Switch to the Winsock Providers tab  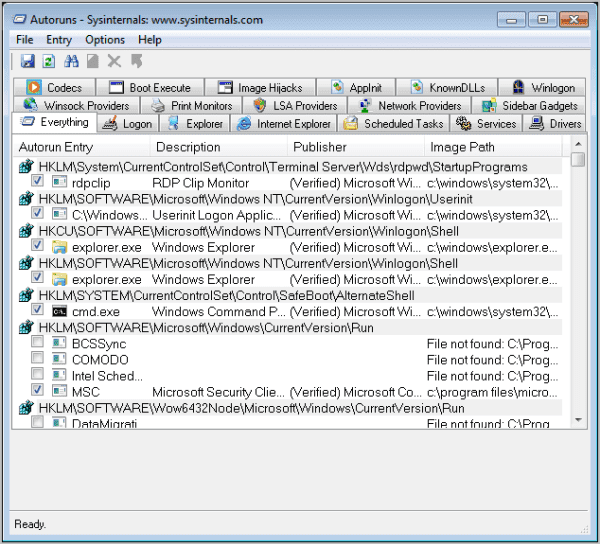click(77, 105)
